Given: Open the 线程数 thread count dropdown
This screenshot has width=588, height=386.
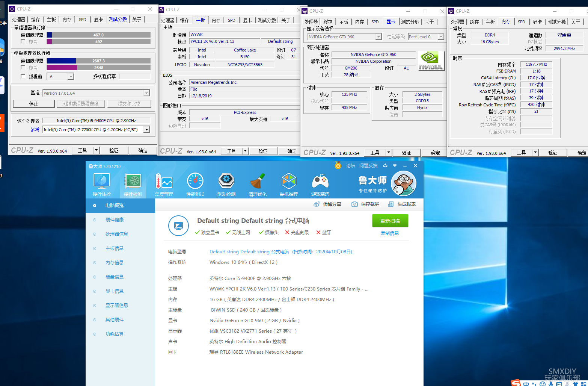Looking at the screenshot, I should pyautogui.click(x=71, y=77).
